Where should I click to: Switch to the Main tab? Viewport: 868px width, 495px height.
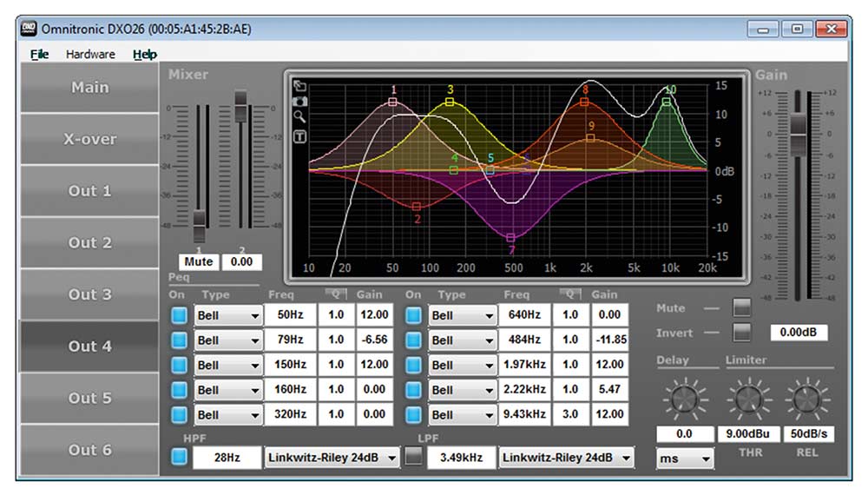[89, 88]
